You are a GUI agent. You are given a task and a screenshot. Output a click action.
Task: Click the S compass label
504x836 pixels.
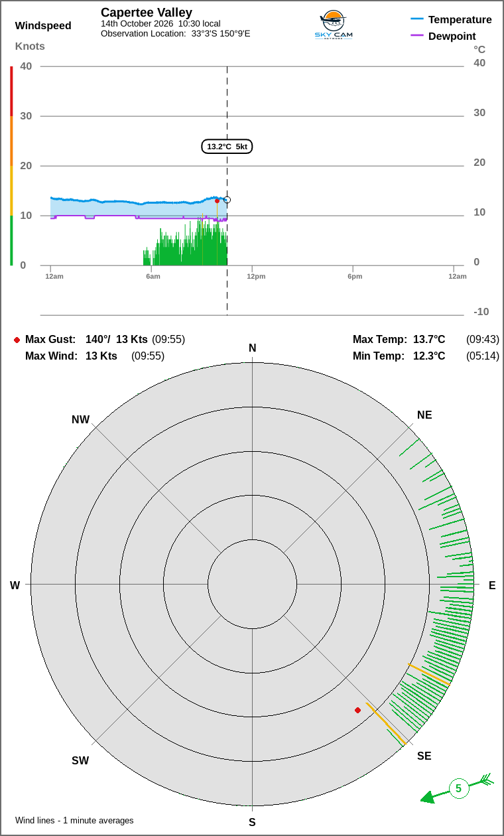(x=252, y=822)
